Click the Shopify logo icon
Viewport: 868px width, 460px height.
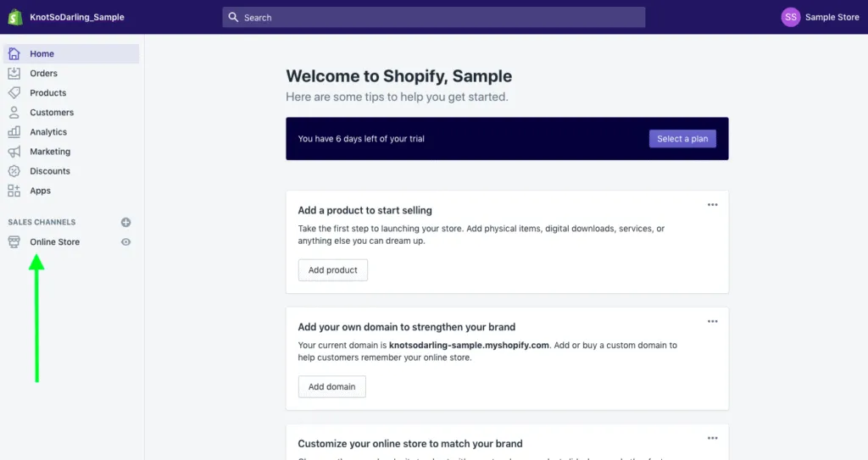pyautogui.click(x=15, y=17)
